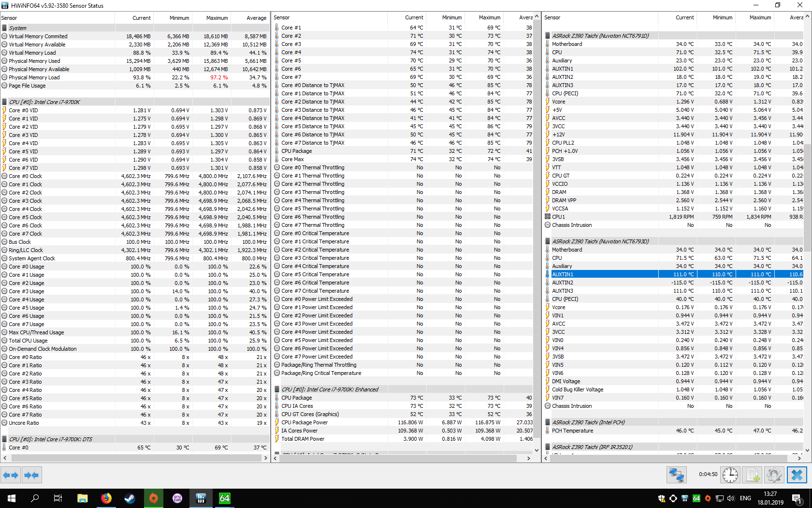812x508 pixels.
Task: Open the notification center icon
Action: click(x=797, y=498)
